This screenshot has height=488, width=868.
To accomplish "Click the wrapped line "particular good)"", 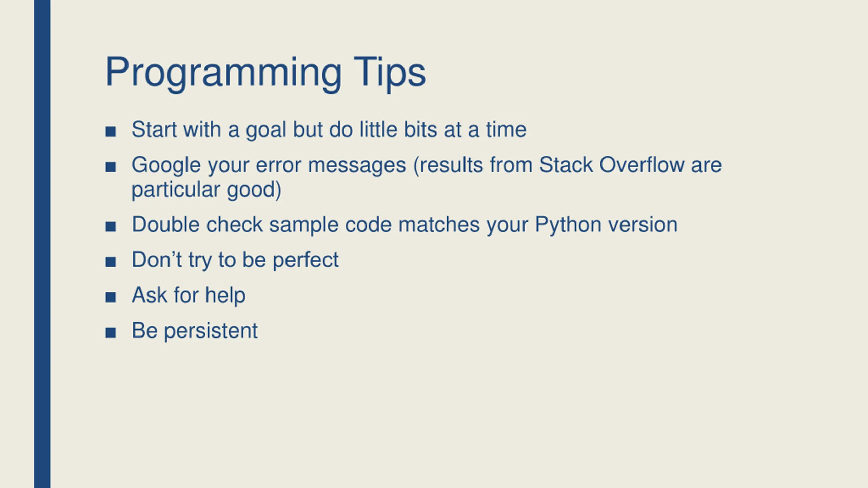I will (206, 190).
